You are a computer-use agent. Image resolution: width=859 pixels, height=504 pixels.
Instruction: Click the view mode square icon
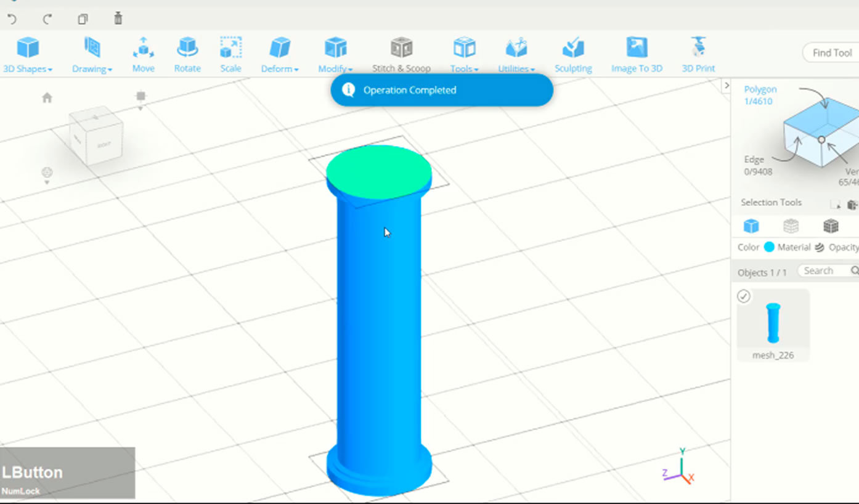pos(140,96)
